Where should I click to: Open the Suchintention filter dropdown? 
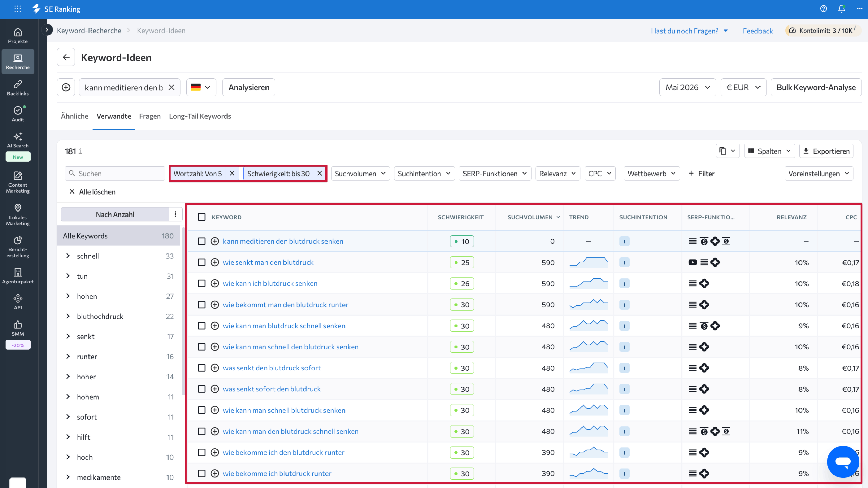[424, 174]
